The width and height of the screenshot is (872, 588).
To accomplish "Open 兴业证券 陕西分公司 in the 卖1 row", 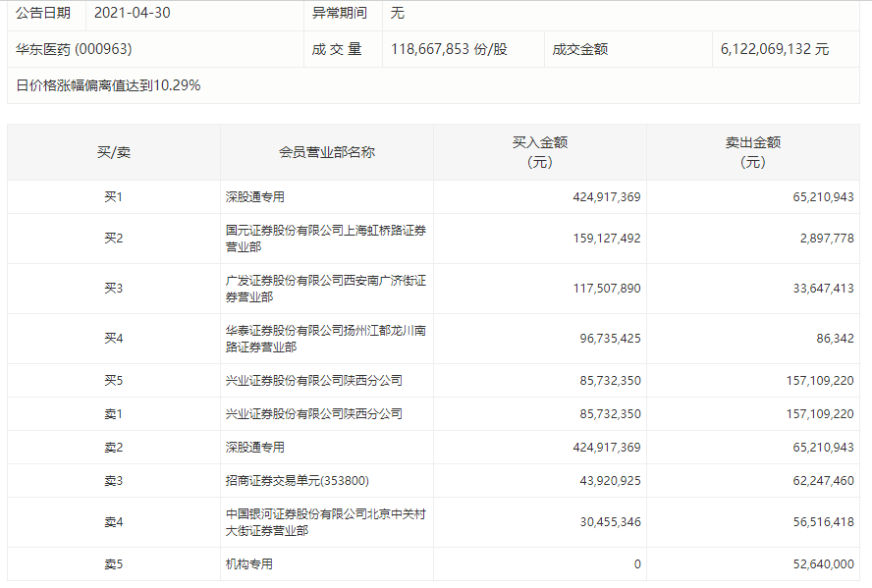I will [313, 414].
